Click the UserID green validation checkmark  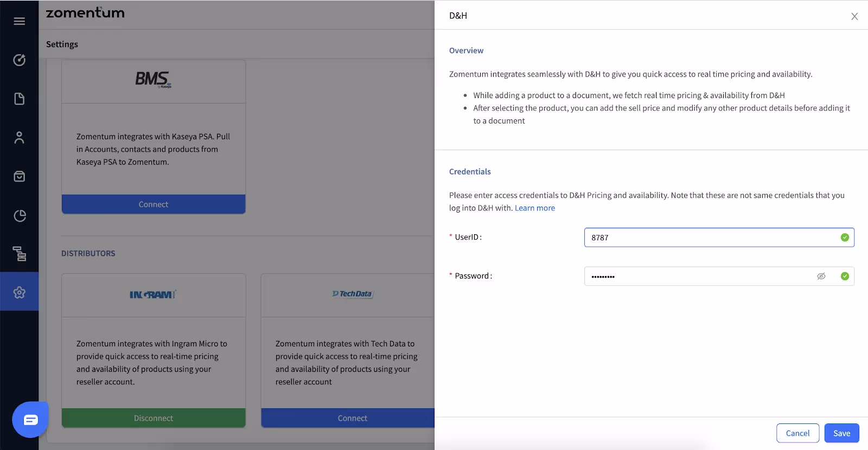[x=845, y=237]
